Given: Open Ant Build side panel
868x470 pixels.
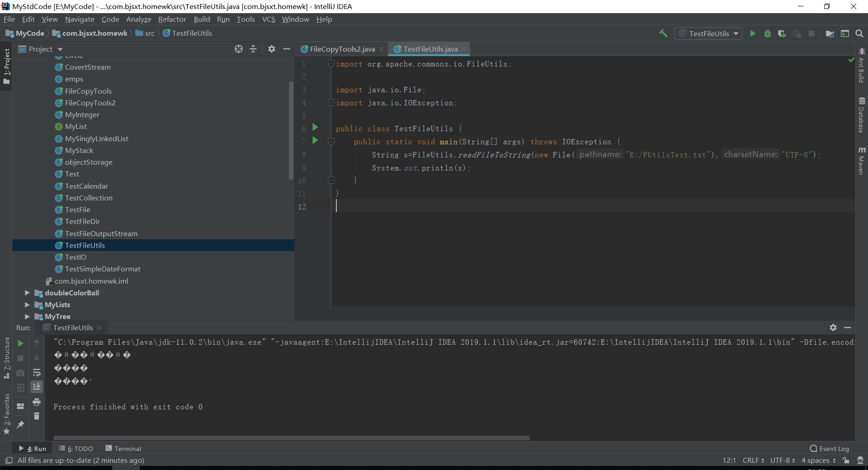Looking at the screenshot, I should pyautogui.click(x=862, y=65).
